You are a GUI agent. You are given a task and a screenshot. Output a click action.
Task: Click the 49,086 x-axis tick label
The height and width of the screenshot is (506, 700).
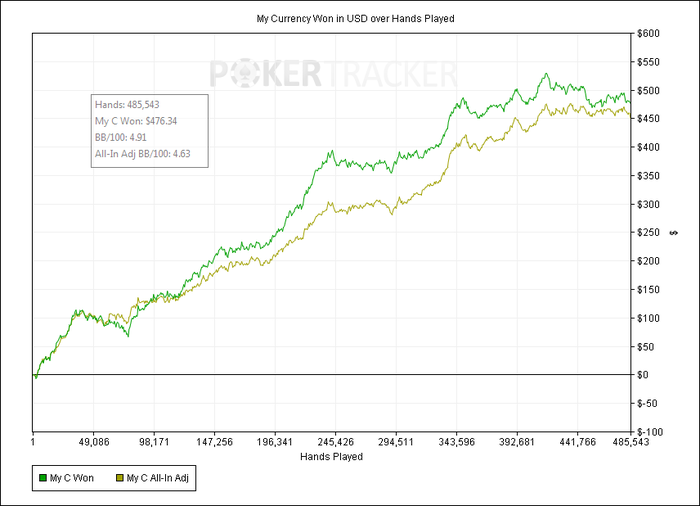click(94, 442)
